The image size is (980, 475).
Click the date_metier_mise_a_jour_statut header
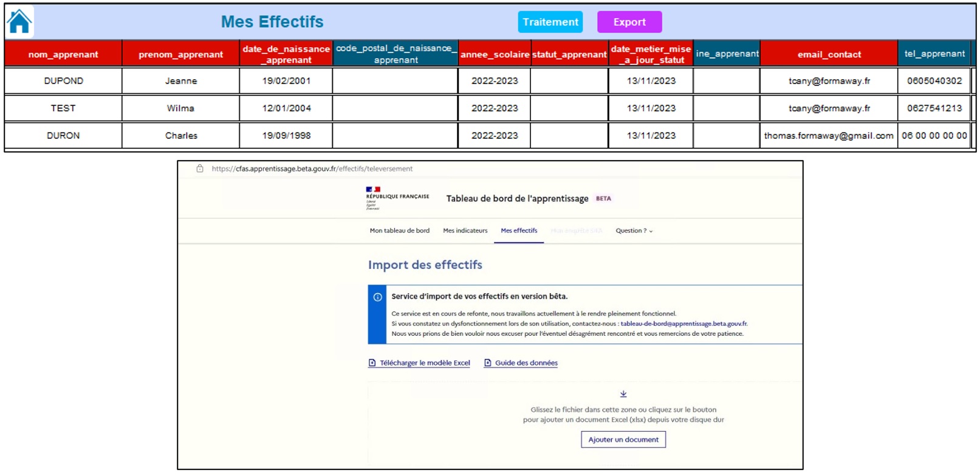651,54
